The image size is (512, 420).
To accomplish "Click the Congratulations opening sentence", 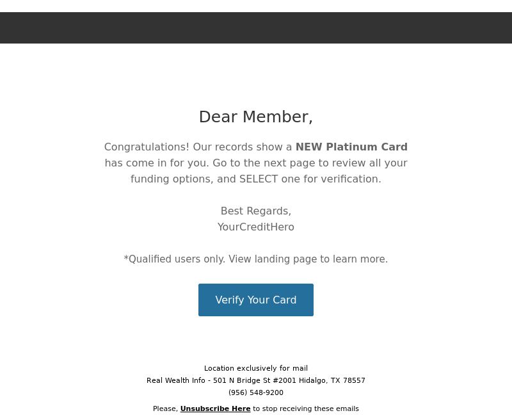I will pos(198,147).
